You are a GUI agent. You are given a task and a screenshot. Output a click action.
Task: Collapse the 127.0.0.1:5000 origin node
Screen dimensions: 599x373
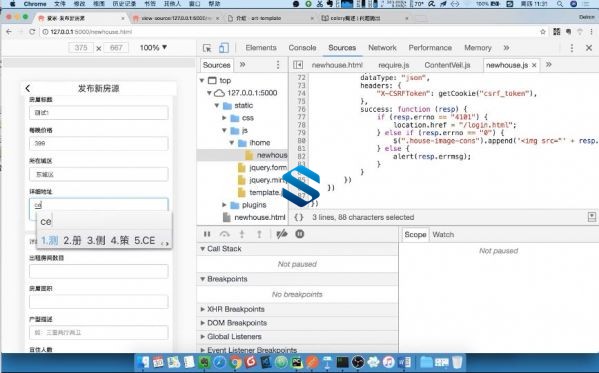pos(209,93)
